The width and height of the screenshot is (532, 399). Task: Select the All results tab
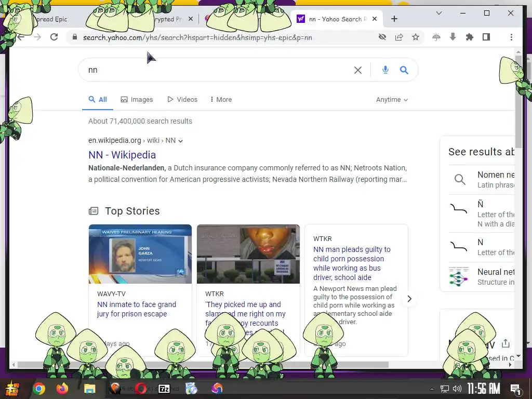pos(98,99)
